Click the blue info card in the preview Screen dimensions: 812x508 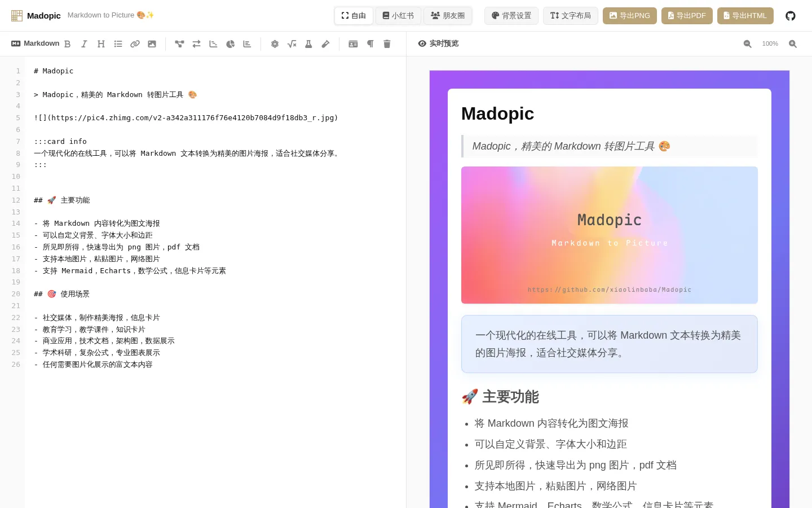[610, 344]
